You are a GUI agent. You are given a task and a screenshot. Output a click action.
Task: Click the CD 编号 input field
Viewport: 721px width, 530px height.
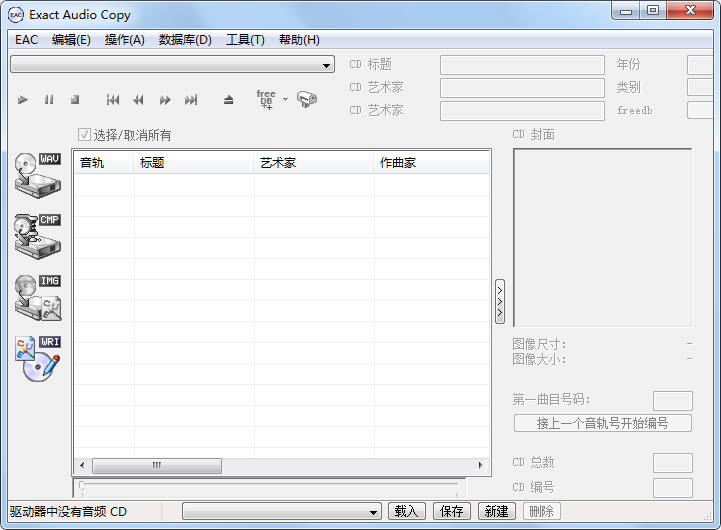click(x=673, y=487)
